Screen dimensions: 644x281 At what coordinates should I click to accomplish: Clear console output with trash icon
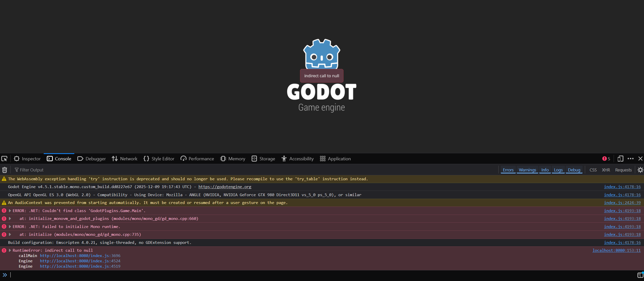[x=5, y=170]
